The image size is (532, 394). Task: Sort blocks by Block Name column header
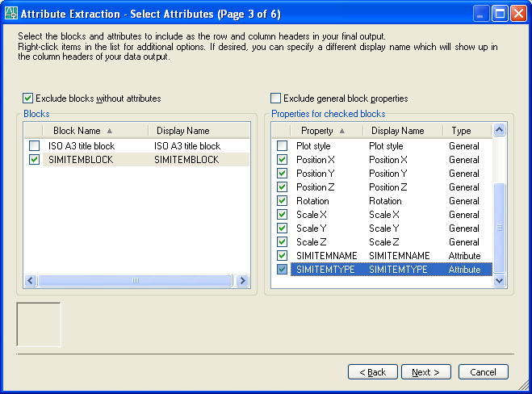coord(96,131)
